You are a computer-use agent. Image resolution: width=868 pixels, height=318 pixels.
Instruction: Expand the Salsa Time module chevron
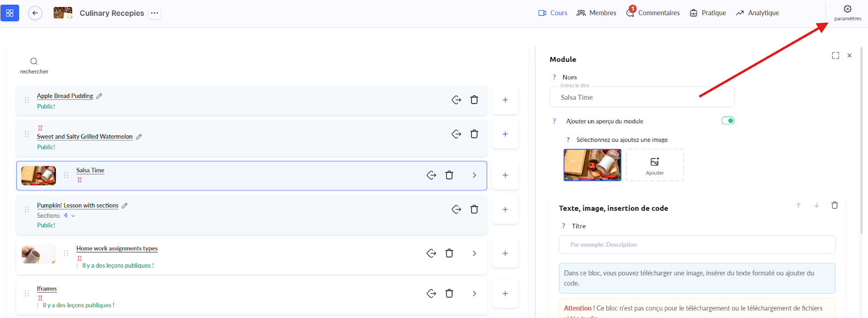click(x=474, y=176)
